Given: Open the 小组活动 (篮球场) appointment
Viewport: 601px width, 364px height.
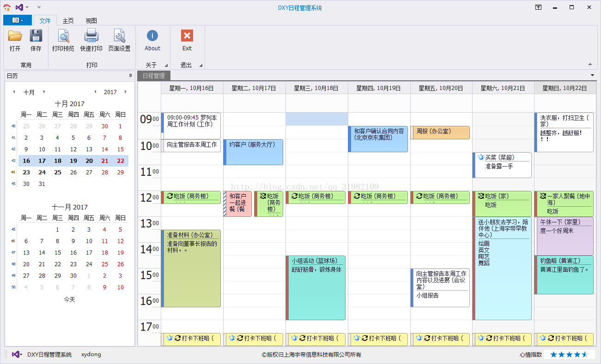Looking at the screenshot, I should click(316, 288).
